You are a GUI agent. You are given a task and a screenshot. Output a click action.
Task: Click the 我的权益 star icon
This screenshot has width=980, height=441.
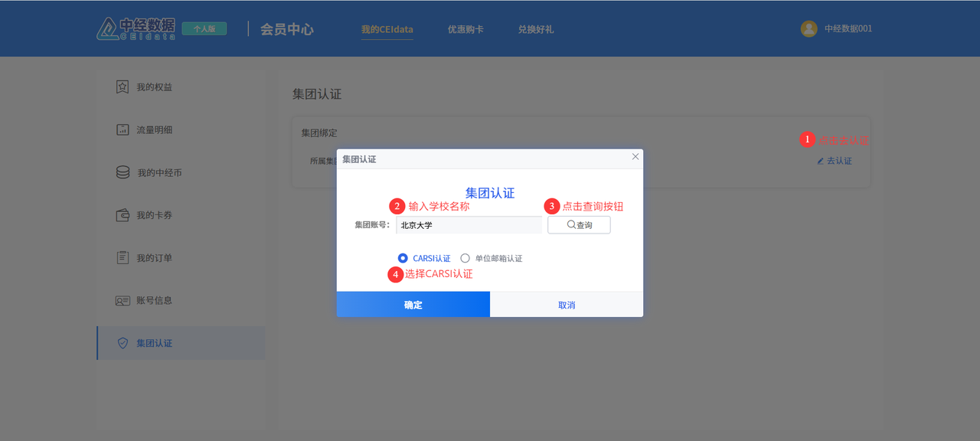tap(122, 87)
